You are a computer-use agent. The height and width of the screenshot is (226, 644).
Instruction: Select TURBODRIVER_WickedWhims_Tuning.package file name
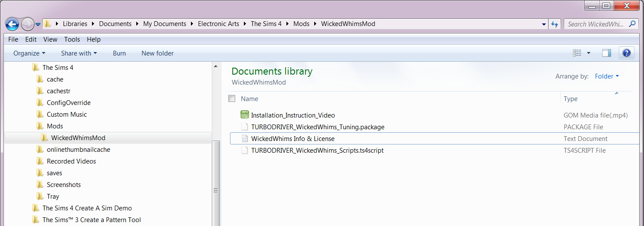(318, 127)
